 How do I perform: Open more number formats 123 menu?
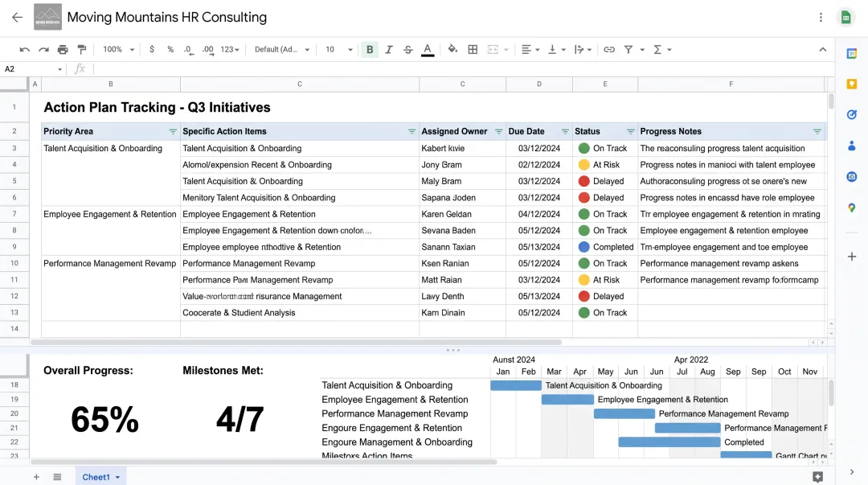click(229, 50)
